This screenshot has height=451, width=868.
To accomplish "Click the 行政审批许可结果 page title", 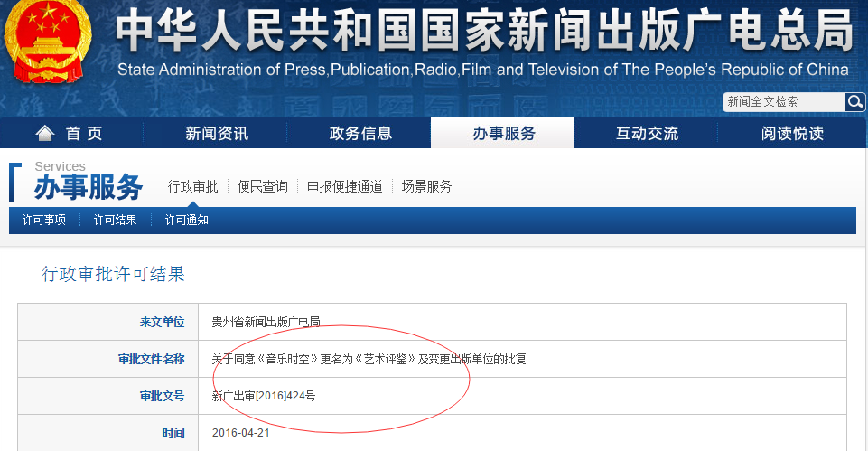I will [113, 274].
